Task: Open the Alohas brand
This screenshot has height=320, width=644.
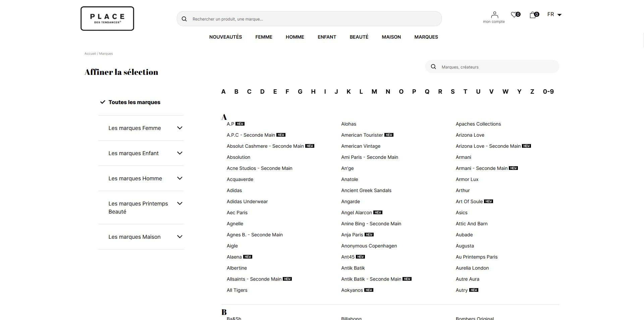Action: point(348,124)
